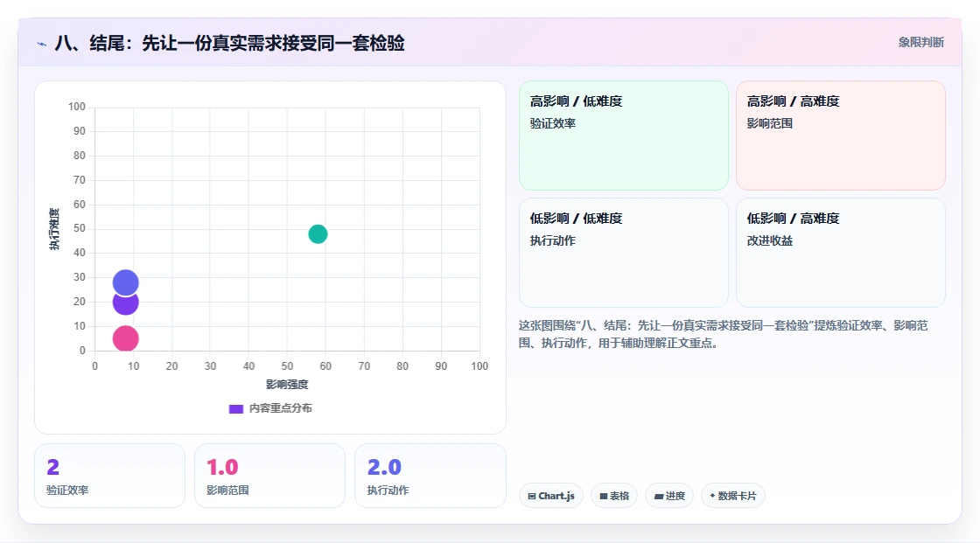Select the purple bubble near 20
Screen dimensions: 980x543
pyautogui.click(x=126, y=304)
